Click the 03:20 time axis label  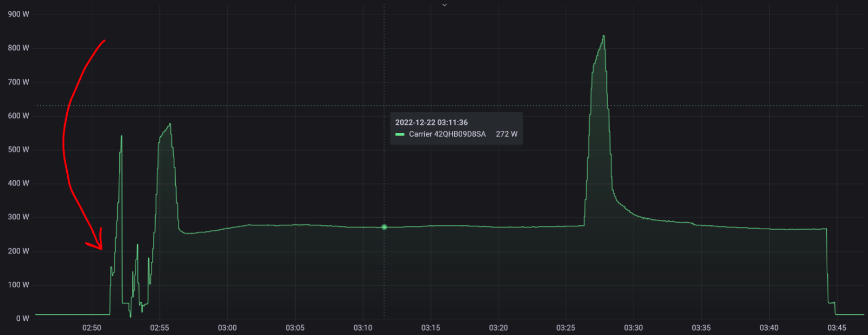pyautogui.click(x=499, y=328)
